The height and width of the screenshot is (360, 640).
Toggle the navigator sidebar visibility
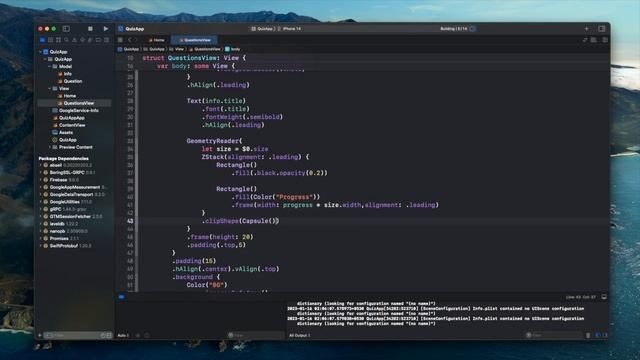click(66, 29)
